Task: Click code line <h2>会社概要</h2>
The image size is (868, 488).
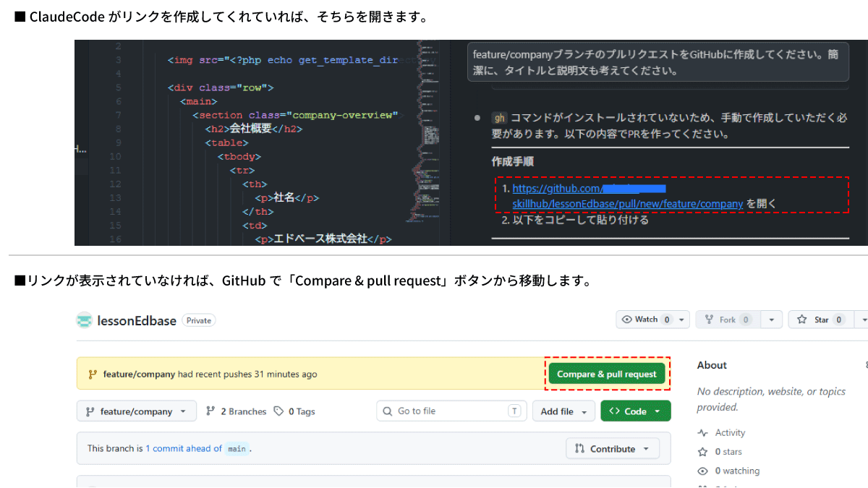Action: (253, 129)
